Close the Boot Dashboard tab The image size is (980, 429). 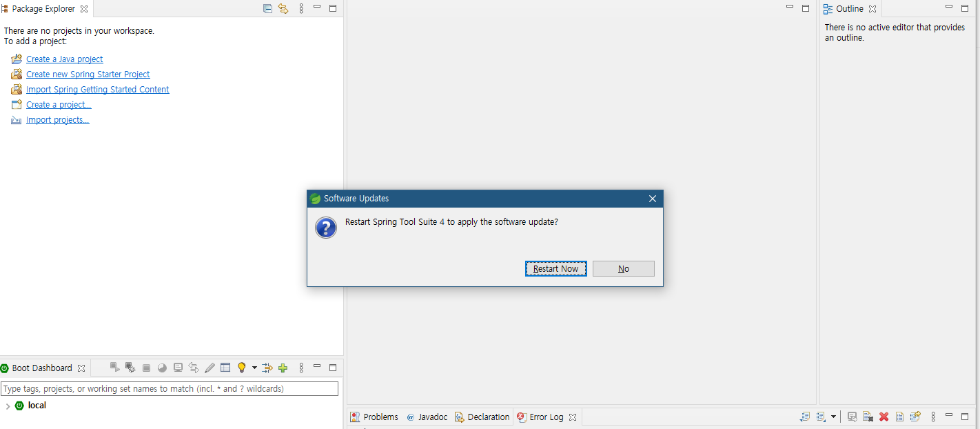click(81, 368)
